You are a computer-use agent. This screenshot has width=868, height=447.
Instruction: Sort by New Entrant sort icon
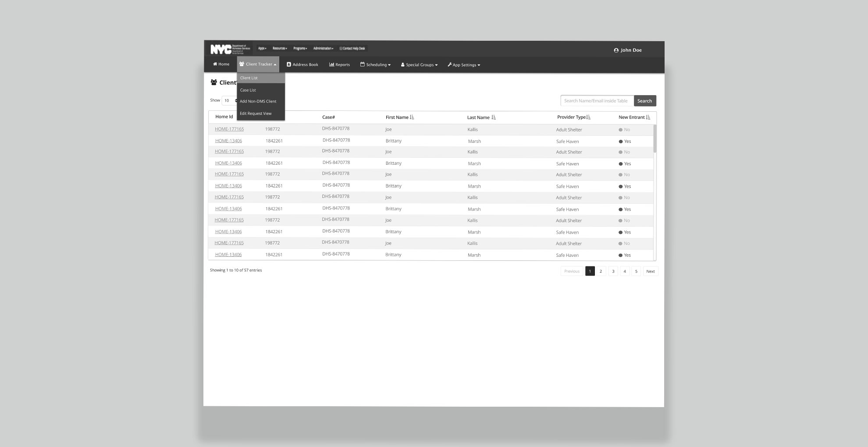[x=648, y=117]
